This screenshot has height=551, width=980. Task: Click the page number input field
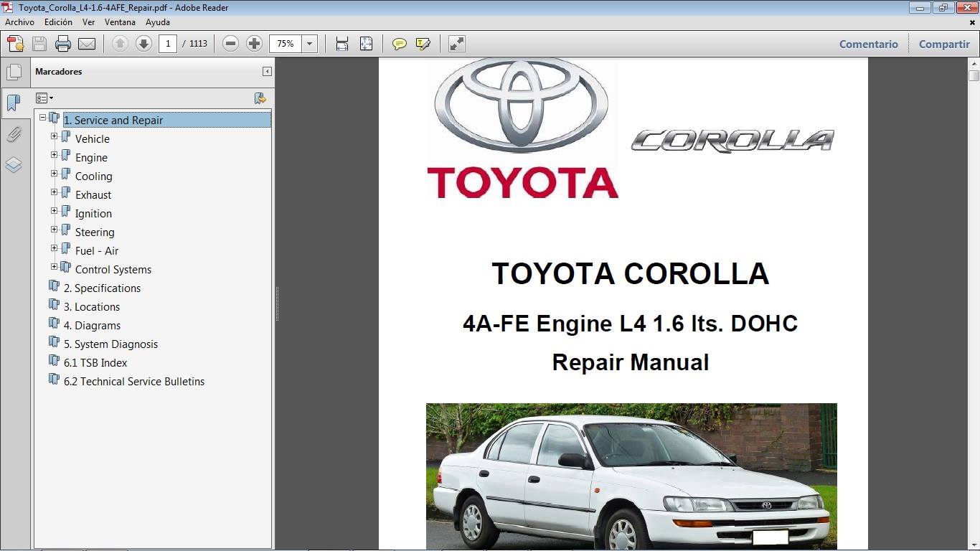(168, 44)
